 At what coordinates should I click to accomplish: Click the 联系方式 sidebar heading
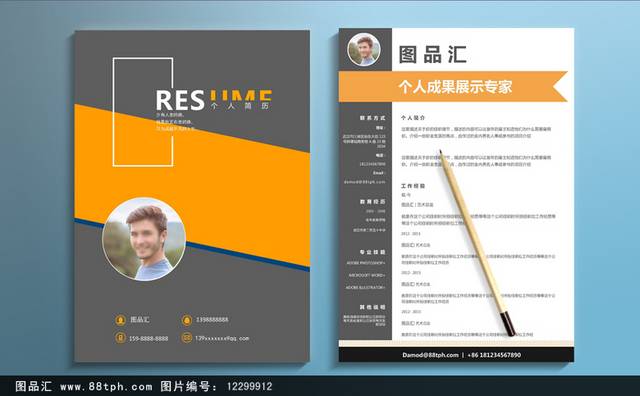pos(372,118)
